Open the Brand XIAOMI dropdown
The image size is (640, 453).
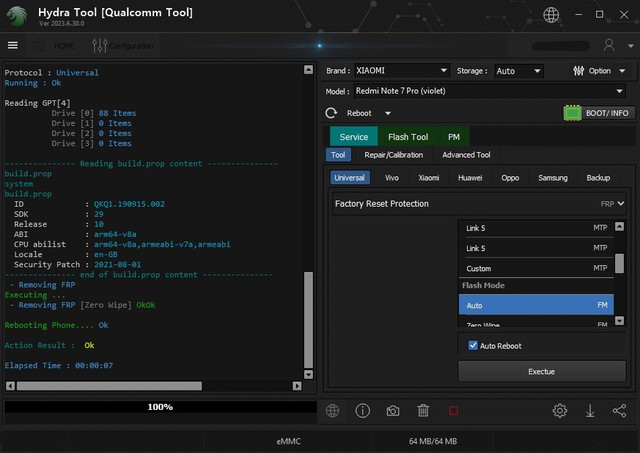tap(402, 71)
